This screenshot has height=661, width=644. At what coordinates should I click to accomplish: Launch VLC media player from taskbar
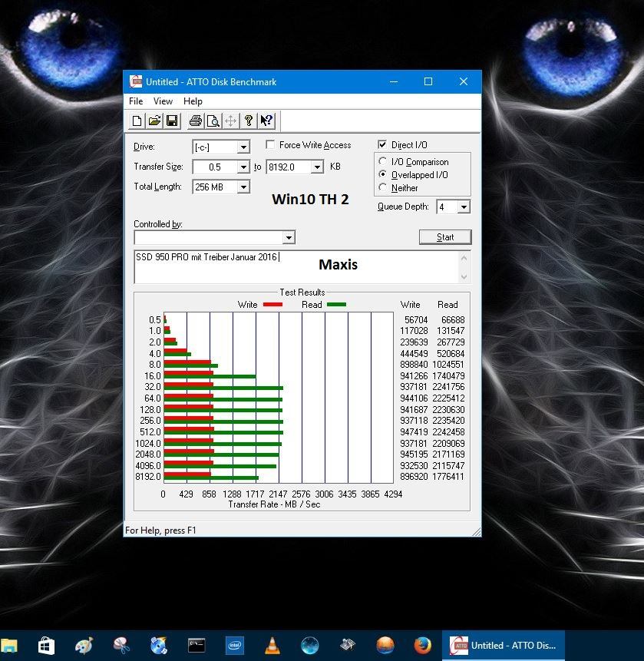272,646
